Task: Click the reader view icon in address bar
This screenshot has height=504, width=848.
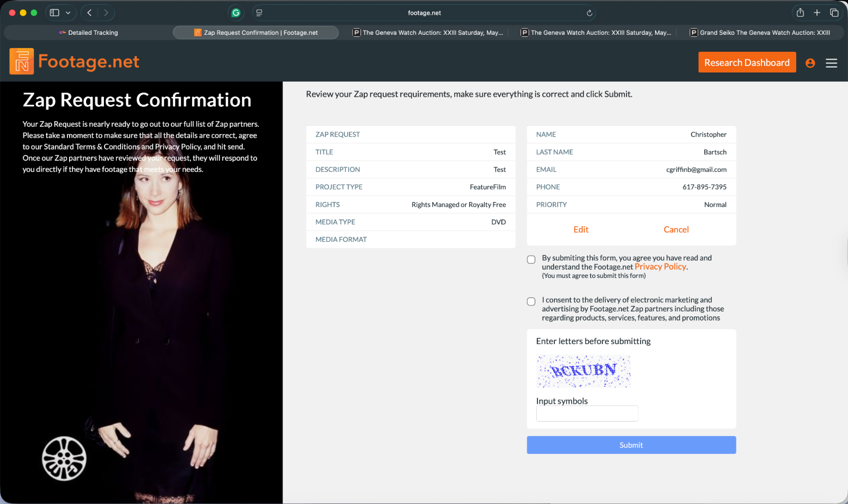Action: 259,13
